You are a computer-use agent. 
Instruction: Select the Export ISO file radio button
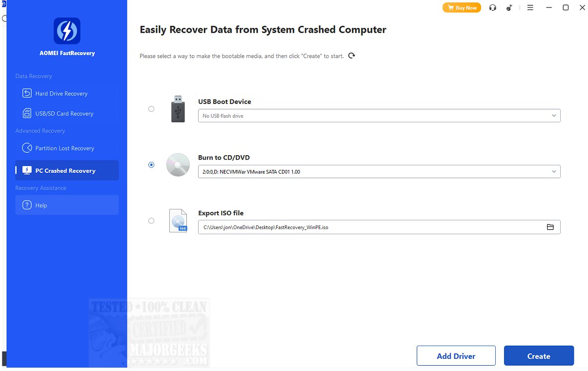pos(151,221)
